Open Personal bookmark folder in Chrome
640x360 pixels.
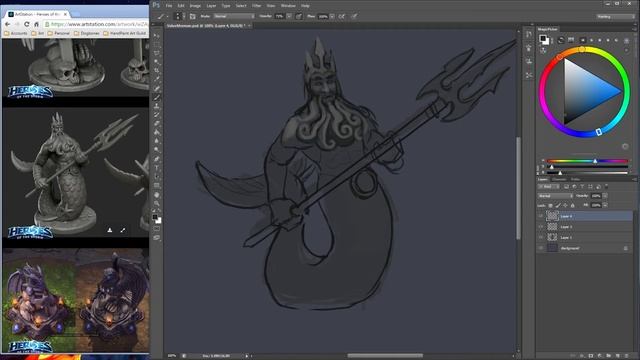[x=59, y=33]
